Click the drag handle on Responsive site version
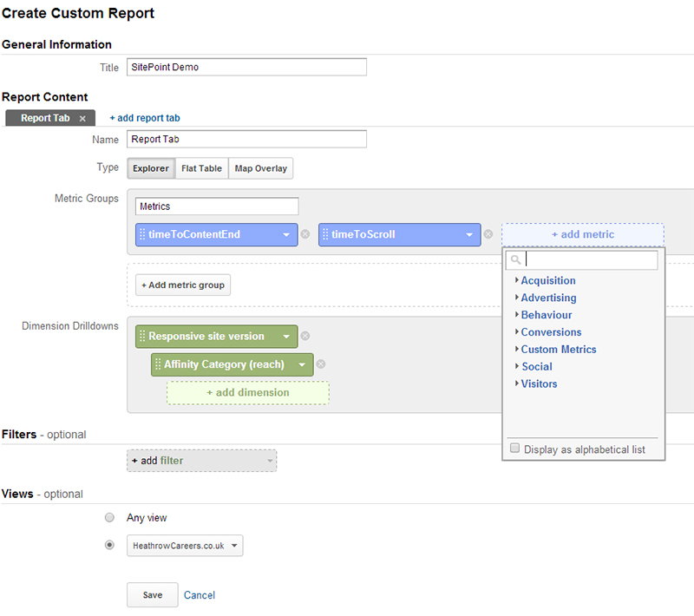 144,336
